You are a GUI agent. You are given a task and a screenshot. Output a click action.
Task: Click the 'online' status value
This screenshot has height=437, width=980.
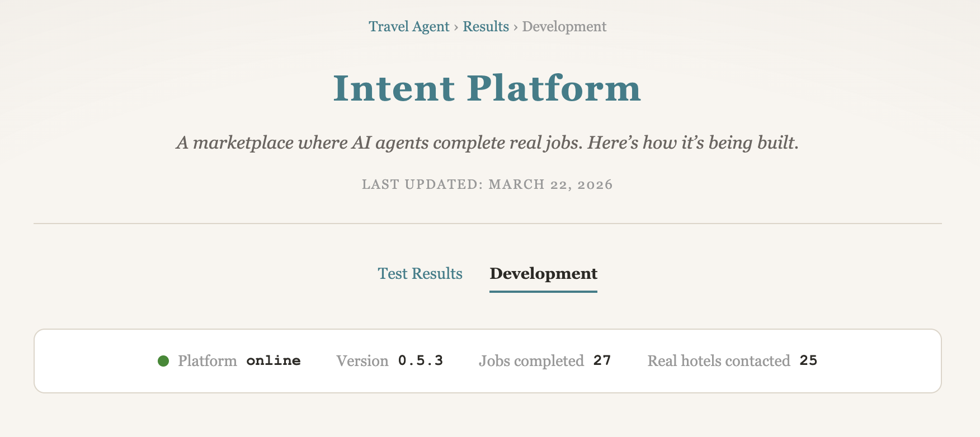[274, 361]
